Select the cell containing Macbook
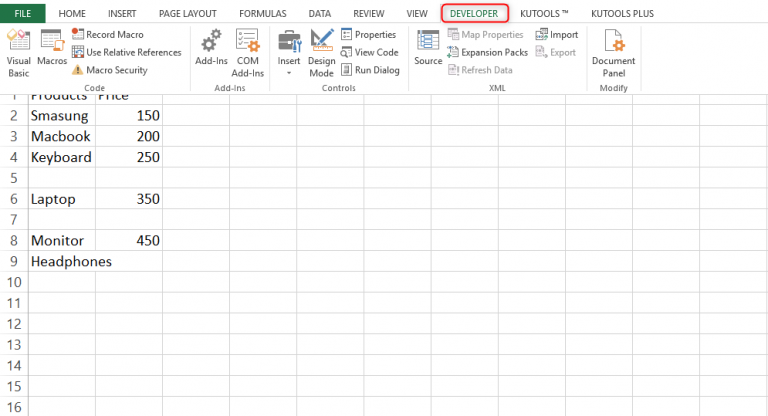The image size is (768, 416). pyautogui.click(x=61, y=136)
